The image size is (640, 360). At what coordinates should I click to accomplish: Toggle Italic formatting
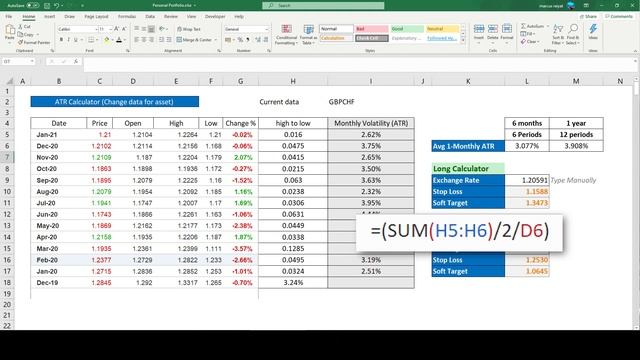tap(68, 40)
